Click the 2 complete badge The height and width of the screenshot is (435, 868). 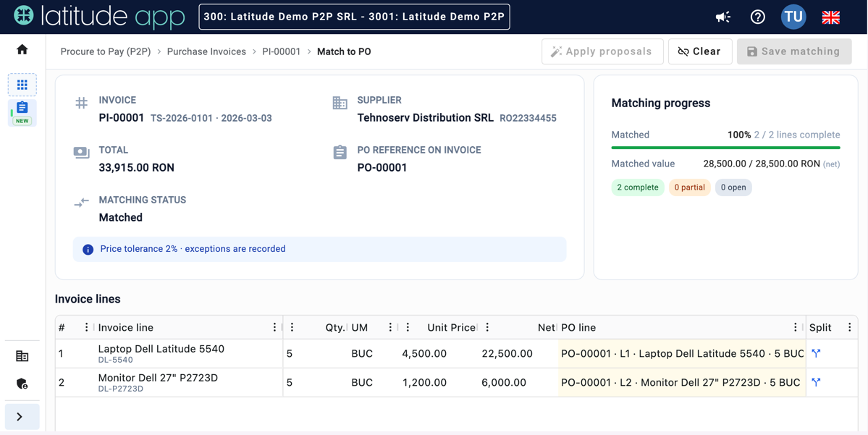[638, 187]
